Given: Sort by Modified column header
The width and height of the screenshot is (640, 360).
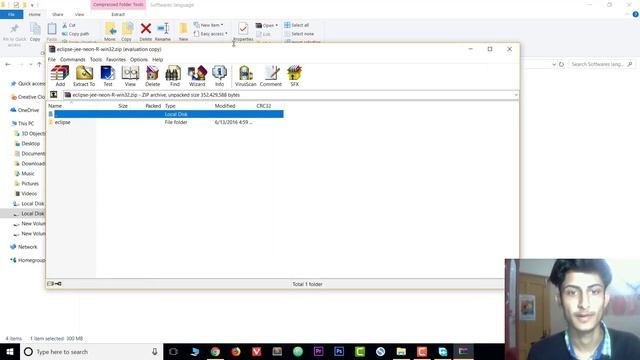Looking at the screenshot, I should (225, 106).
